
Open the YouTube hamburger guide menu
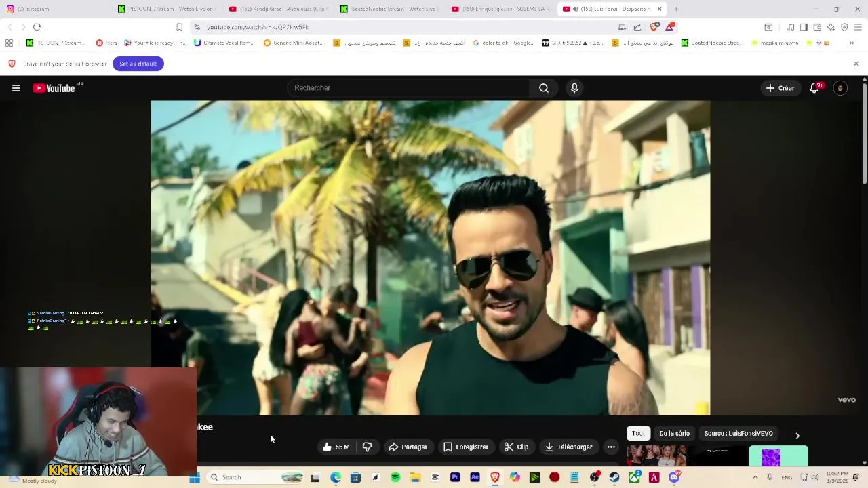16,88
